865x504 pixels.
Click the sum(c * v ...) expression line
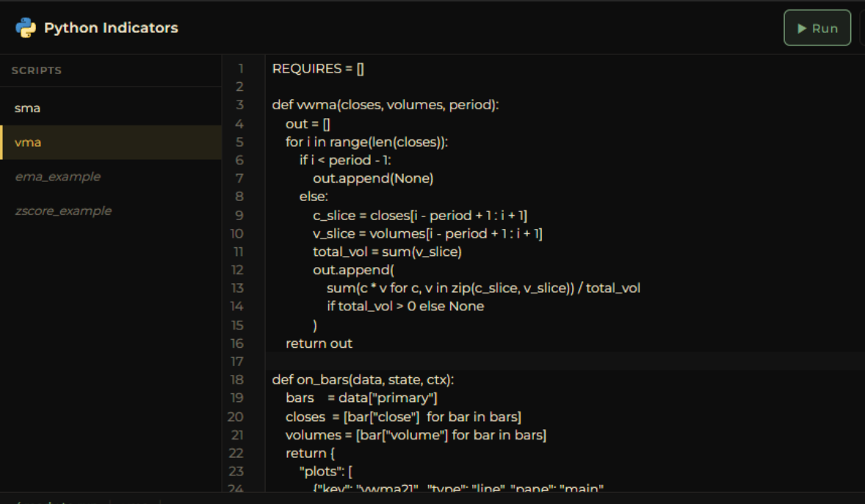point(483,288)
